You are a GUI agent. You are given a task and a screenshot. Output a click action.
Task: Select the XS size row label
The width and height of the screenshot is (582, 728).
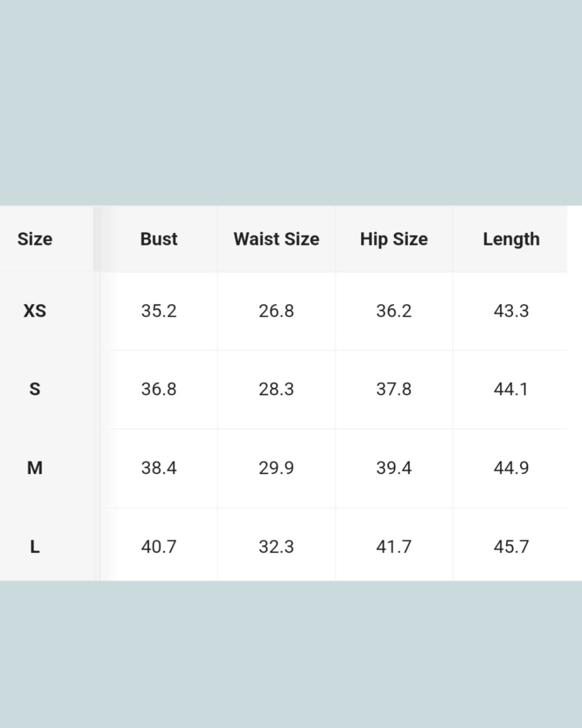(35, 311)
